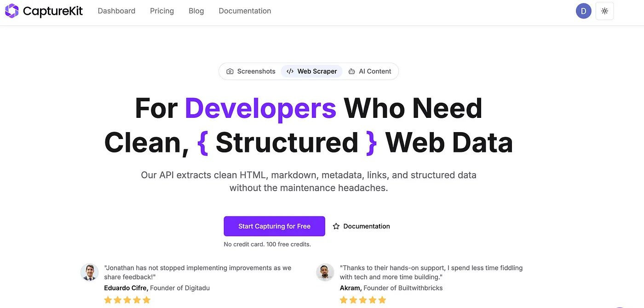Switch to the Screenshots tab
644x308 pixels.
coord(251,71)
